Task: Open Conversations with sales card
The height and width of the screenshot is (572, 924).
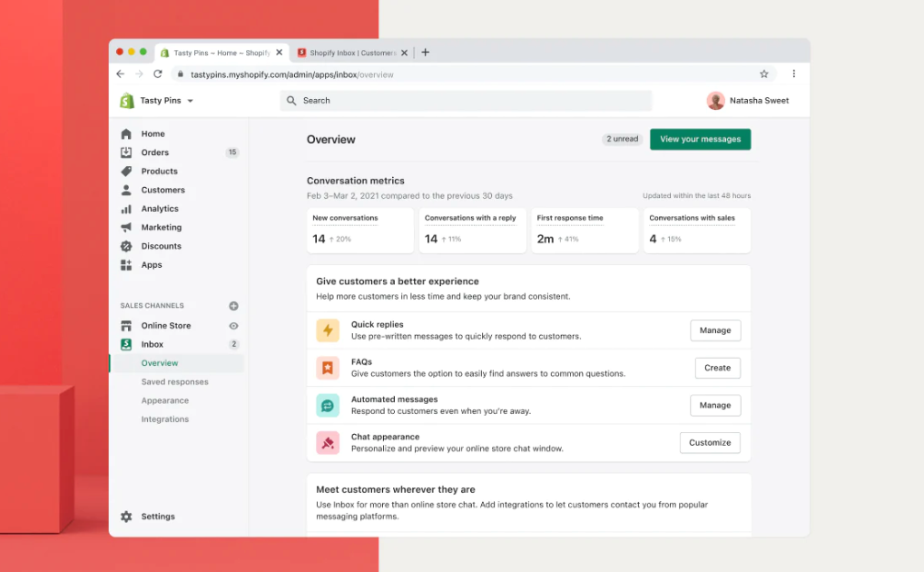Action: pos(697,231)
